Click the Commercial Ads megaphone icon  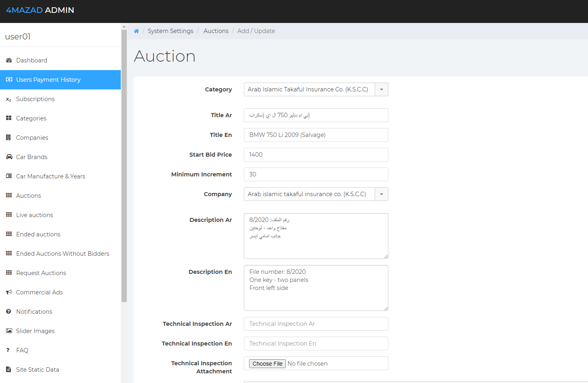click(x=9, y=292)
